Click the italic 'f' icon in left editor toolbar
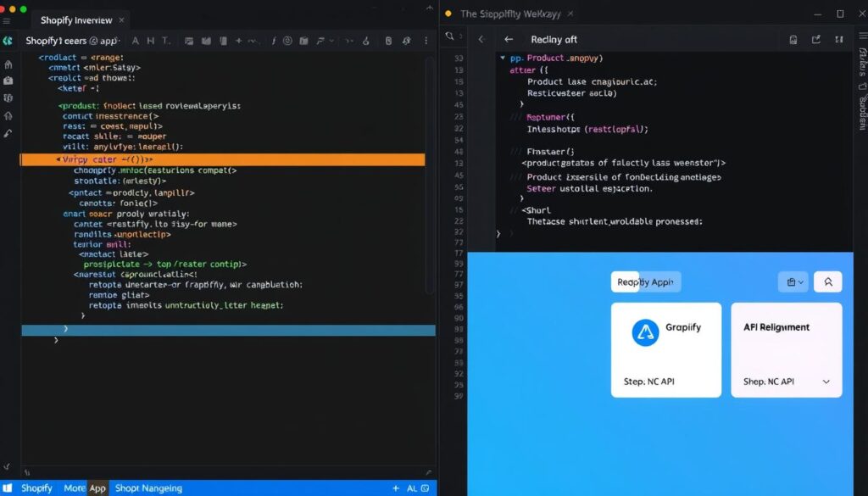This screenshot has height=496, width=868. coord(274,41)
